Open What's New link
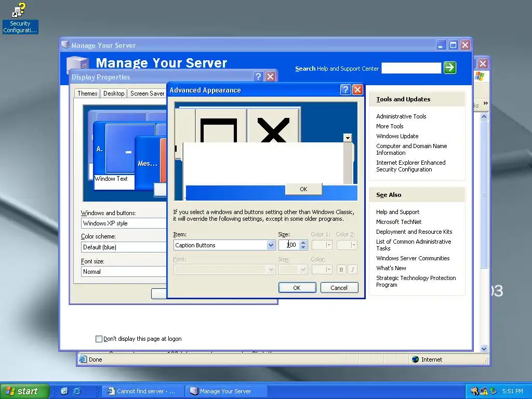This screenshot has height=399, width=532. point(391,268)
